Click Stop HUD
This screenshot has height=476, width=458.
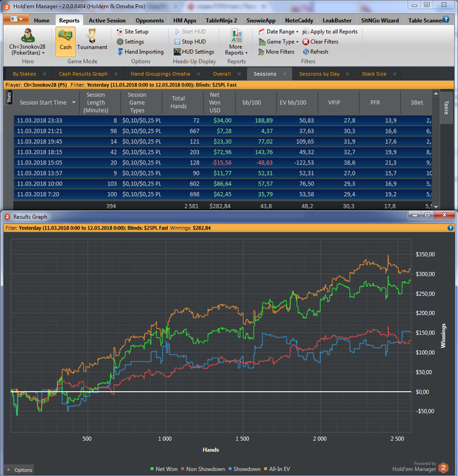click(x=190, y=41)
